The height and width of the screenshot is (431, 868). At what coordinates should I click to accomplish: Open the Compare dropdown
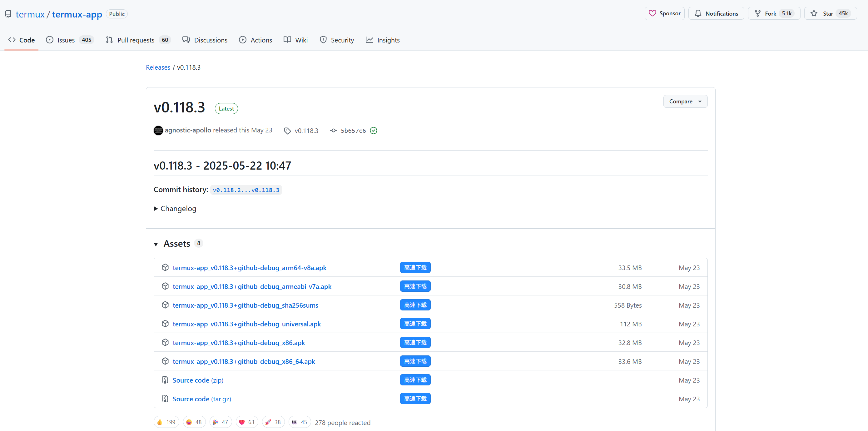(x=685, y=102)
